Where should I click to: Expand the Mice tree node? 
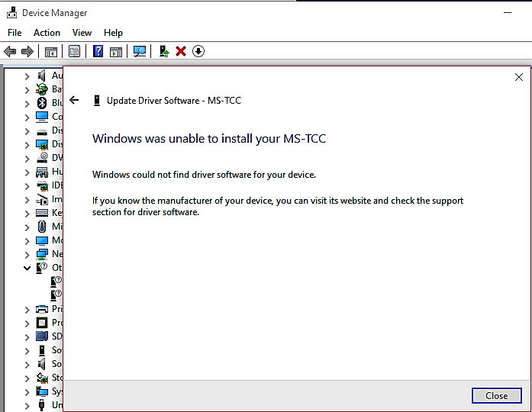[27, 227]
